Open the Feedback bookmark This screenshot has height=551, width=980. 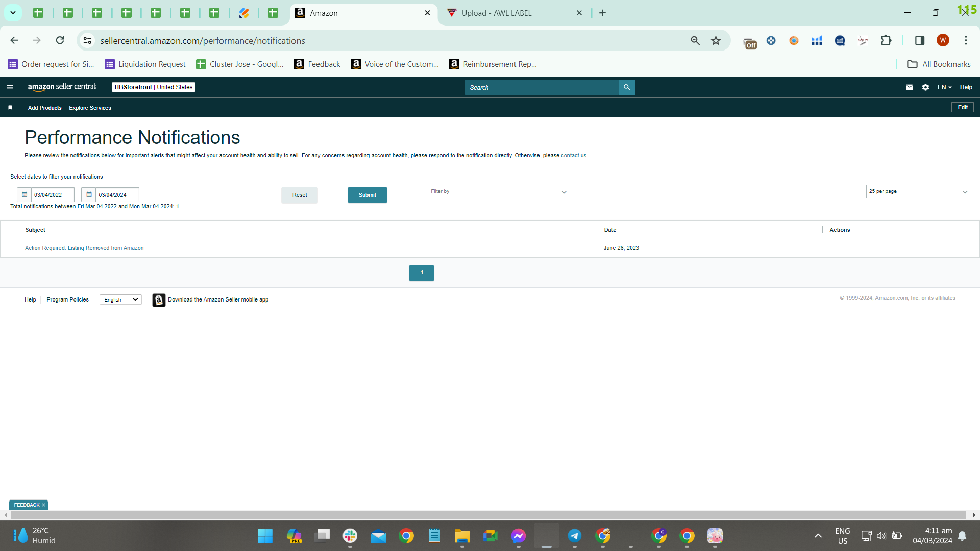click(317, 64)
